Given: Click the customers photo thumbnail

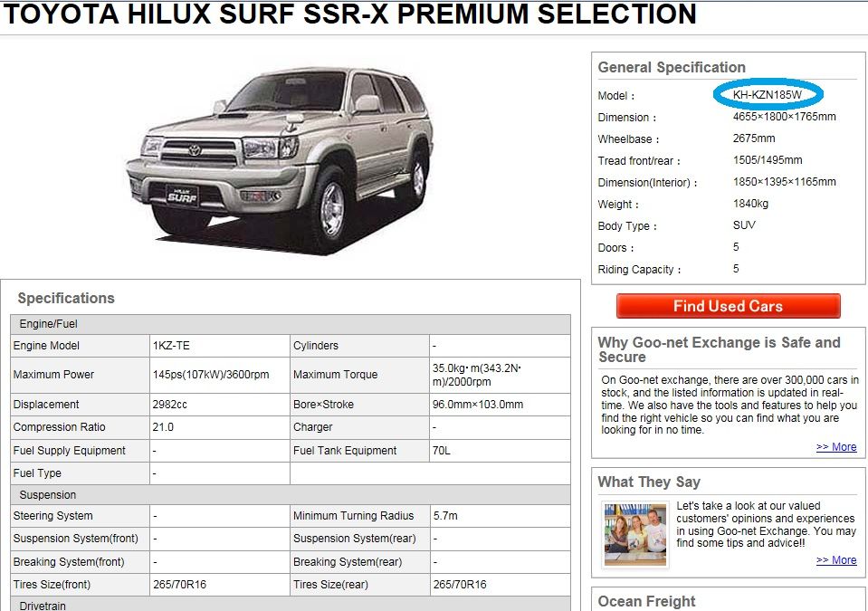Looking at the screenshot, I should (635, 535).
